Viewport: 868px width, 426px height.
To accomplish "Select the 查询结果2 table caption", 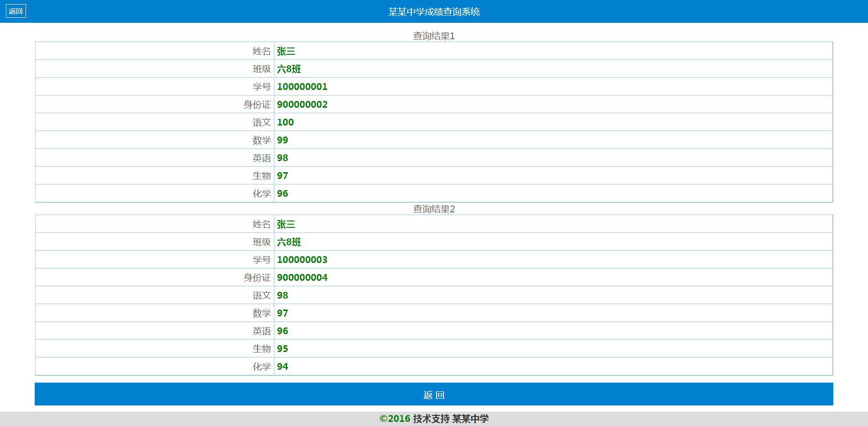I will tap(434, 209).
